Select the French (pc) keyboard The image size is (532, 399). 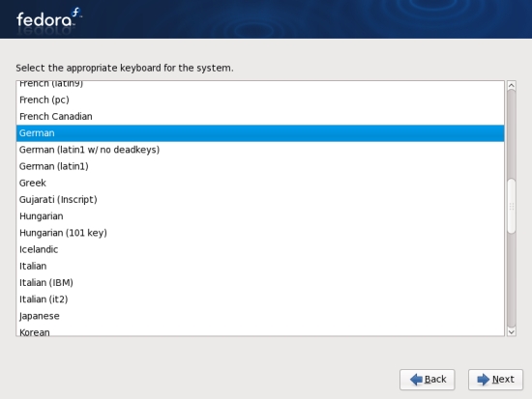[260, 100]
